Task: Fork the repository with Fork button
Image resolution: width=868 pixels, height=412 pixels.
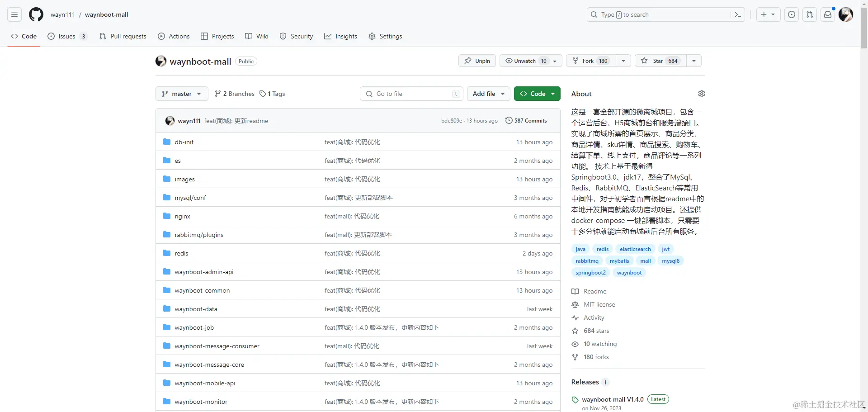Action: click(x=591, y=61)
